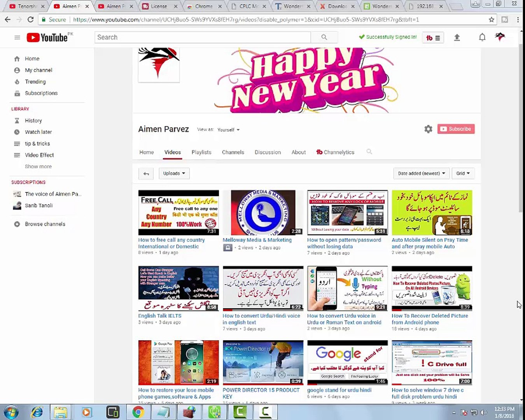Open the Channelytics tab

(x=335, y=152)
